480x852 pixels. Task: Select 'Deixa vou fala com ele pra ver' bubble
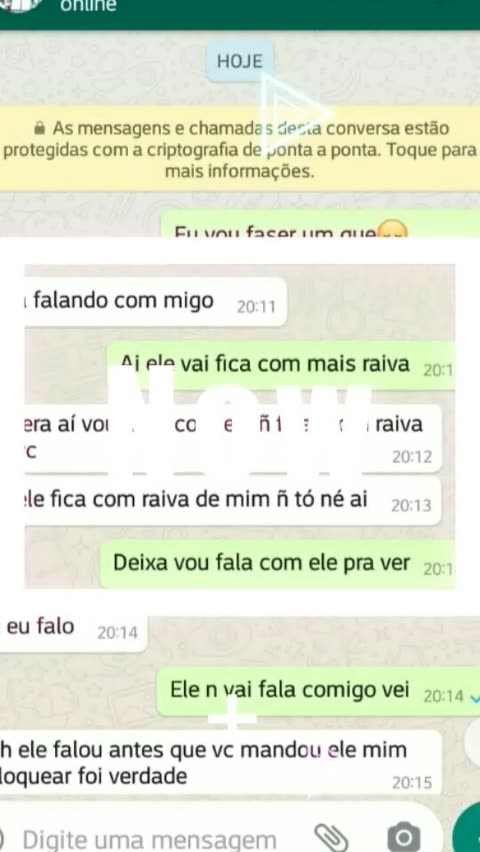[x=277, y=565]
